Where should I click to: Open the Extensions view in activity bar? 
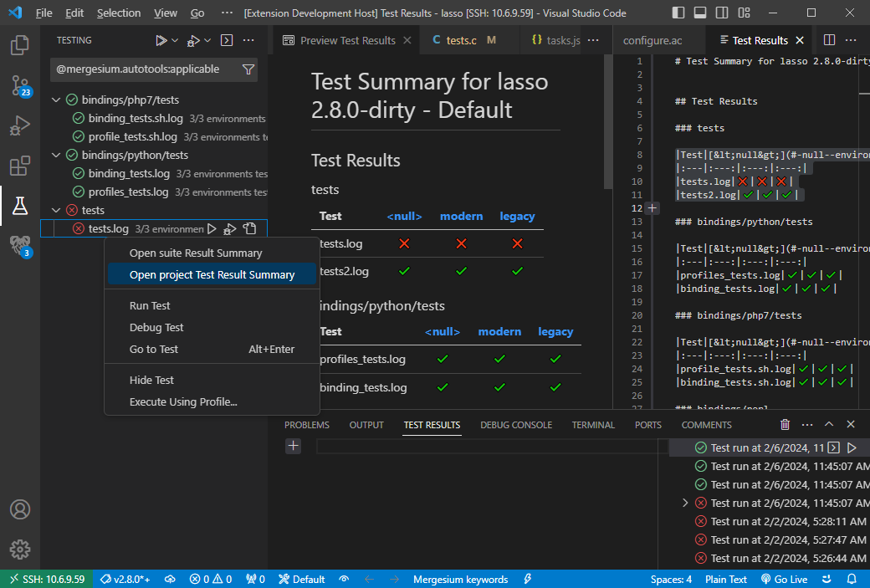coord(19,166)
